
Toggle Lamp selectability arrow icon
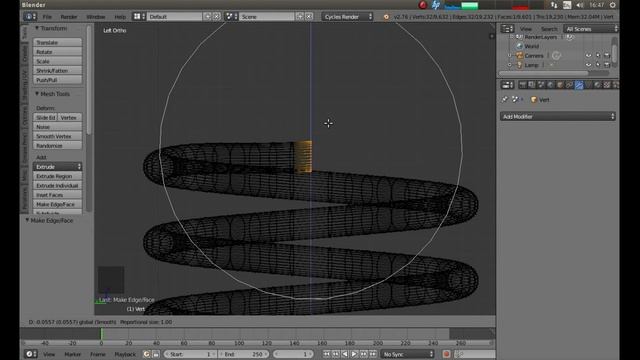[598, 65]
